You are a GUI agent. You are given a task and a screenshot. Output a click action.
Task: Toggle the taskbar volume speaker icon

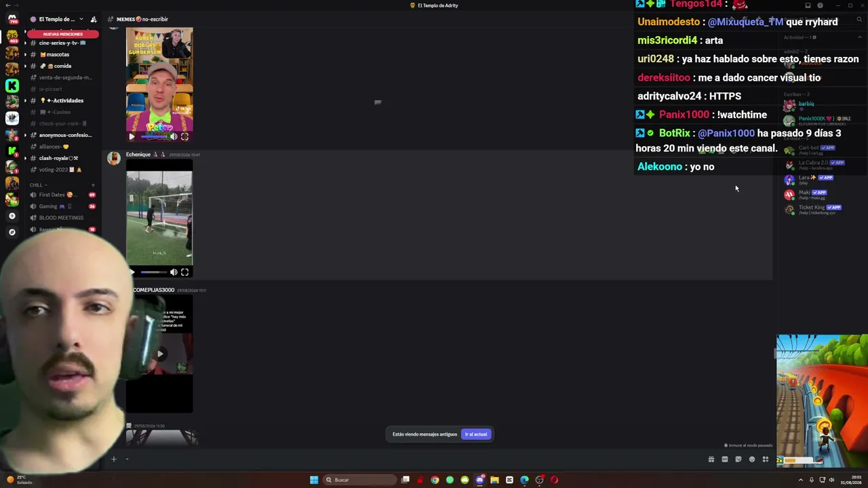[x=831, y=480]
